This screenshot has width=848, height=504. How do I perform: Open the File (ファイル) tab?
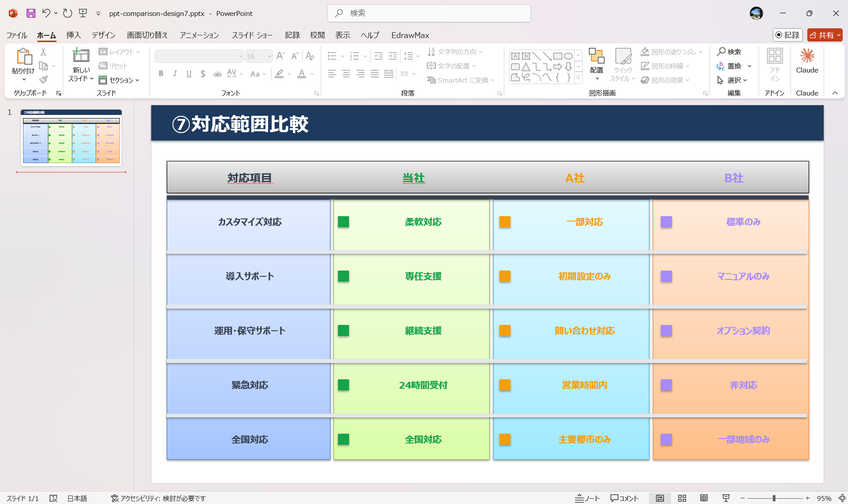[x=17, y=35]
